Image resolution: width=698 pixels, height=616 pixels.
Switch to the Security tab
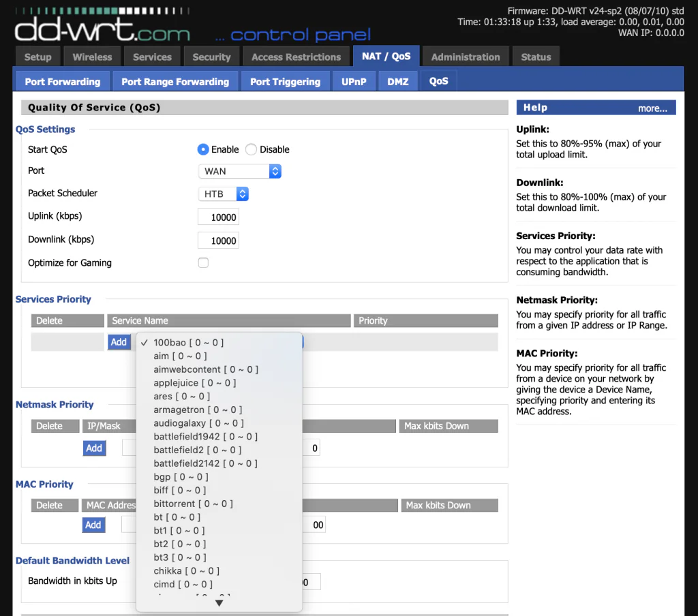[211, 57]
